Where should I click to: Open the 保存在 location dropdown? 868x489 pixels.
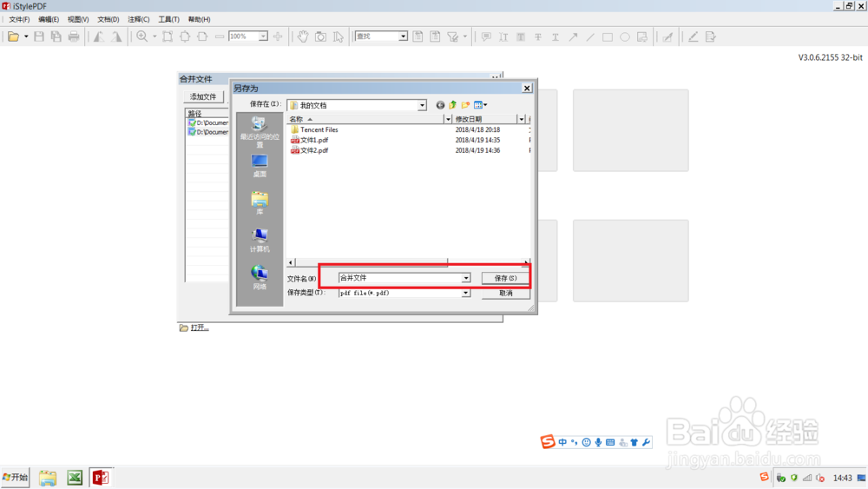422,105
